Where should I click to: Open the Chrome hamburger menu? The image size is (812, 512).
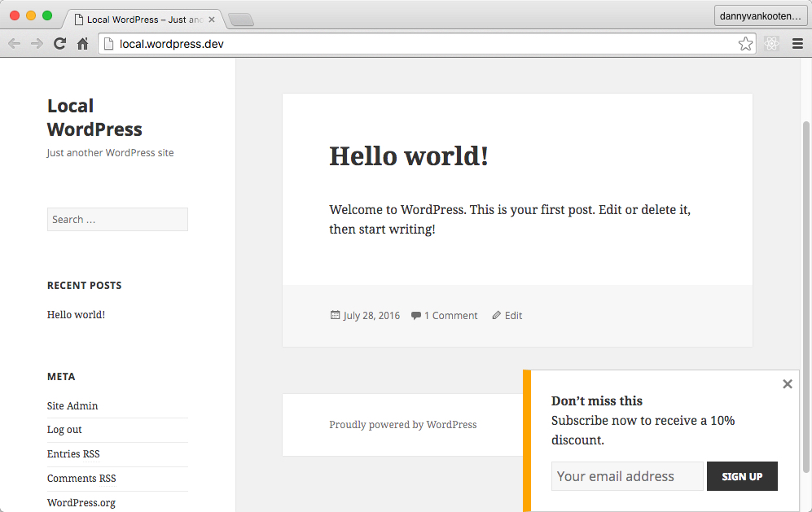point(797,44)
